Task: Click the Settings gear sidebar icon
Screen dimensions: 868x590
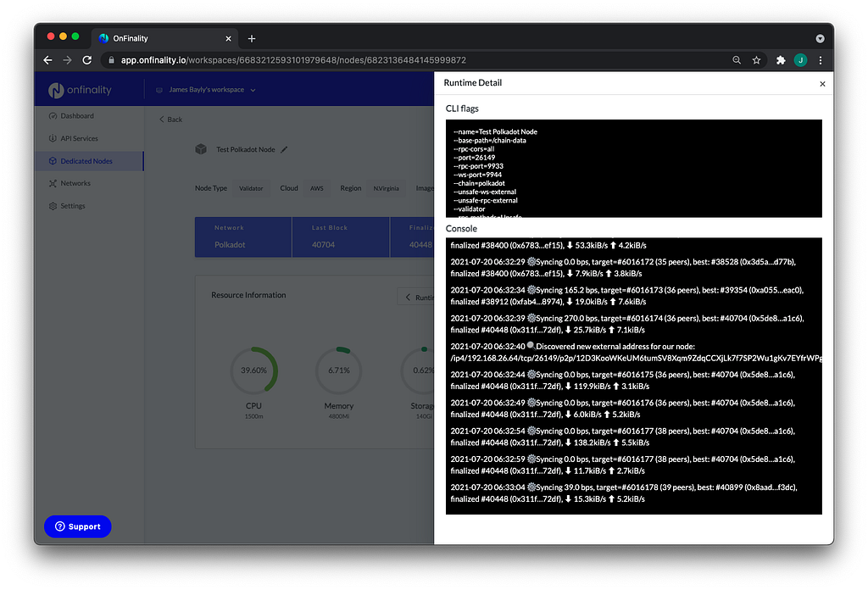Action: pos(53,206)
